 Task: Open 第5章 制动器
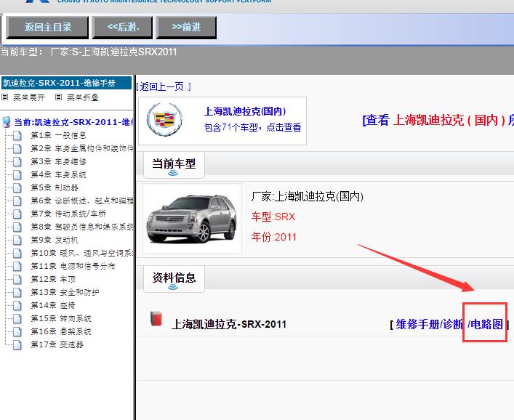coord(55,187)
